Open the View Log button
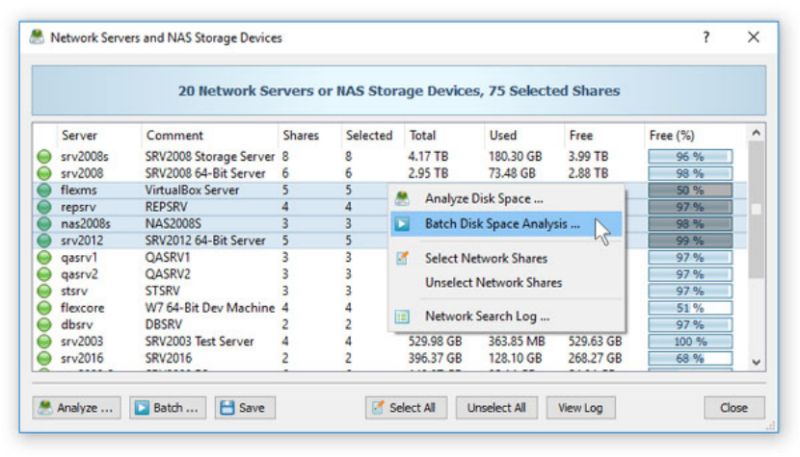Viewport: 800px width, 457px height. (581, 408)
